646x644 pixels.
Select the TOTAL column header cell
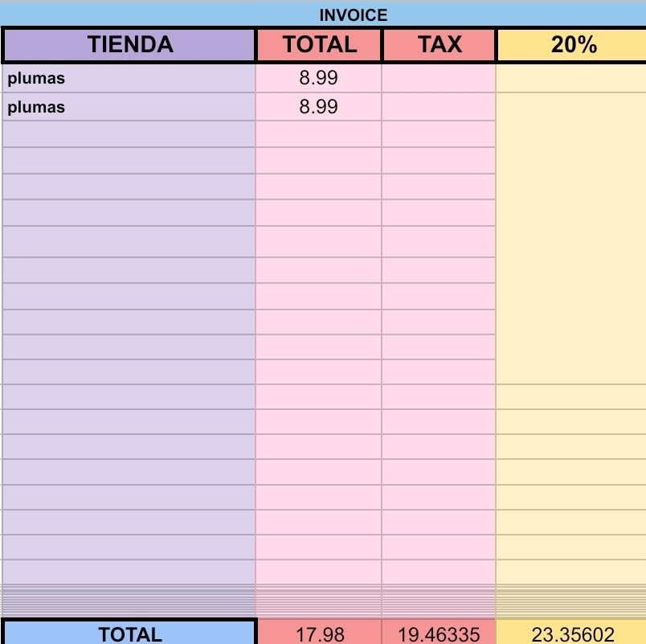319,44
